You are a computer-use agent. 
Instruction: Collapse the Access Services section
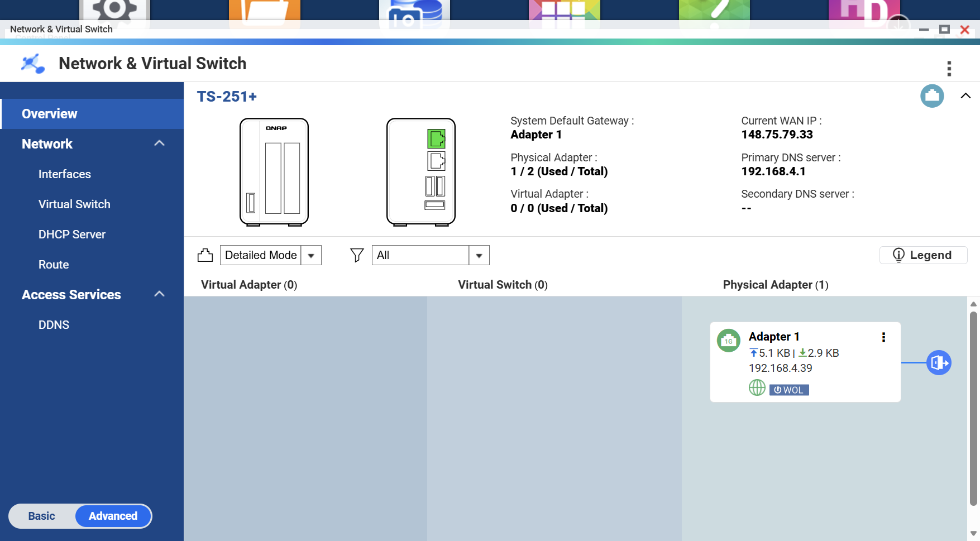[159, 294]
